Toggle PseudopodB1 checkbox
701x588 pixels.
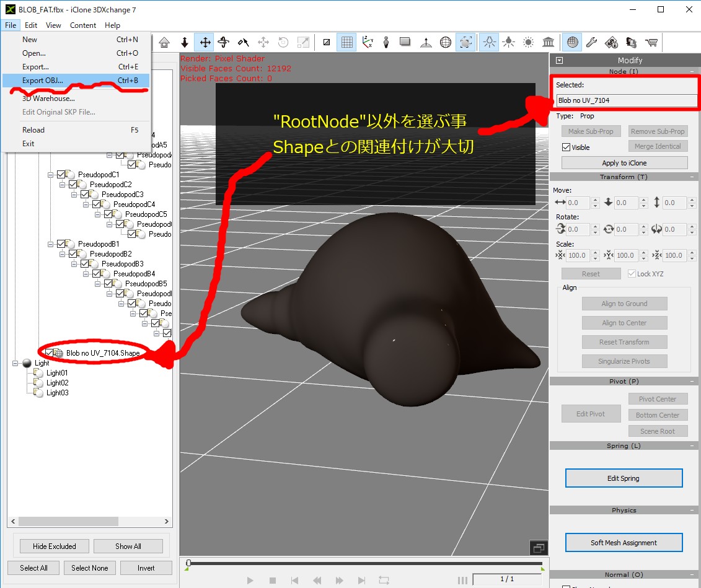coord(61,244)
